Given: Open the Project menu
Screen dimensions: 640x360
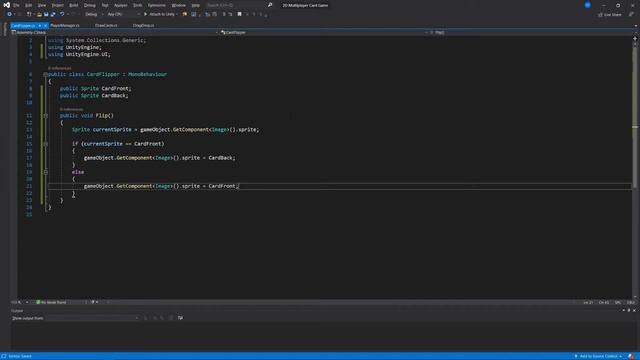Looking at the screenshot, I should tap(58, 5).
